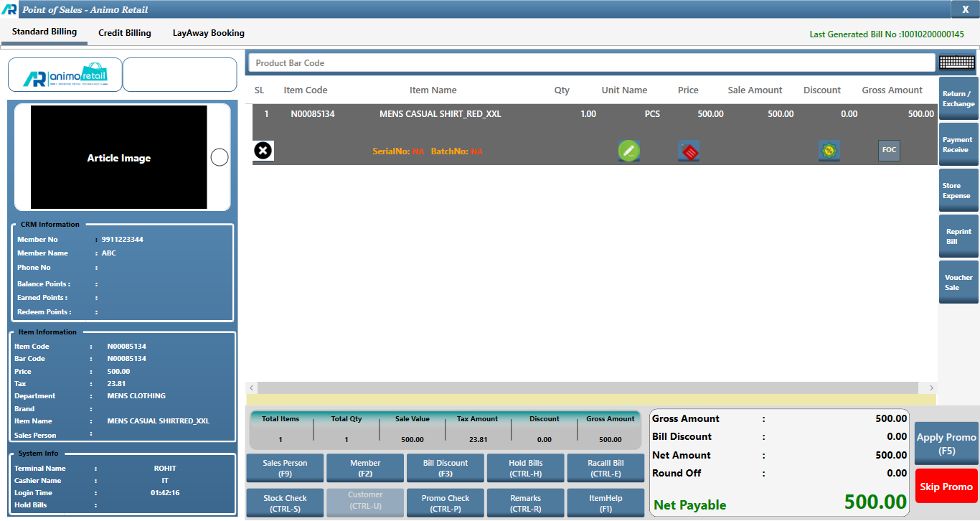Click the red price tag icon

[x=689, y=151]
